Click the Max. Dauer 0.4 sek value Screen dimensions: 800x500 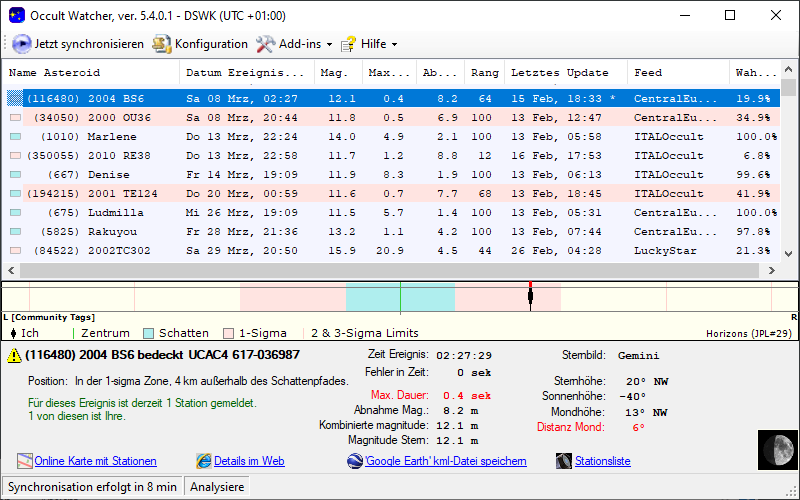[x=467, y=396]
